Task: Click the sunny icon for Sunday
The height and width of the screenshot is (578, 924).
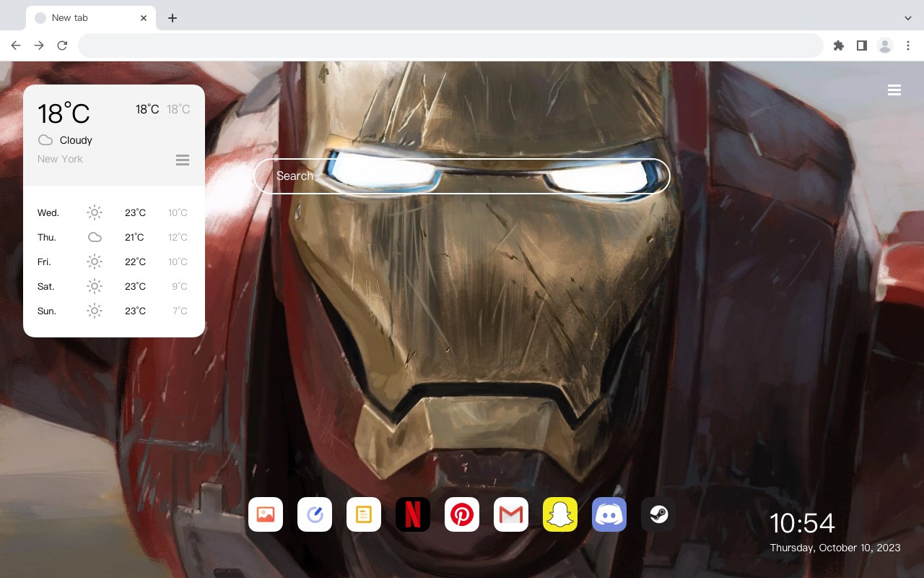Action: click(x=95, y=311)
